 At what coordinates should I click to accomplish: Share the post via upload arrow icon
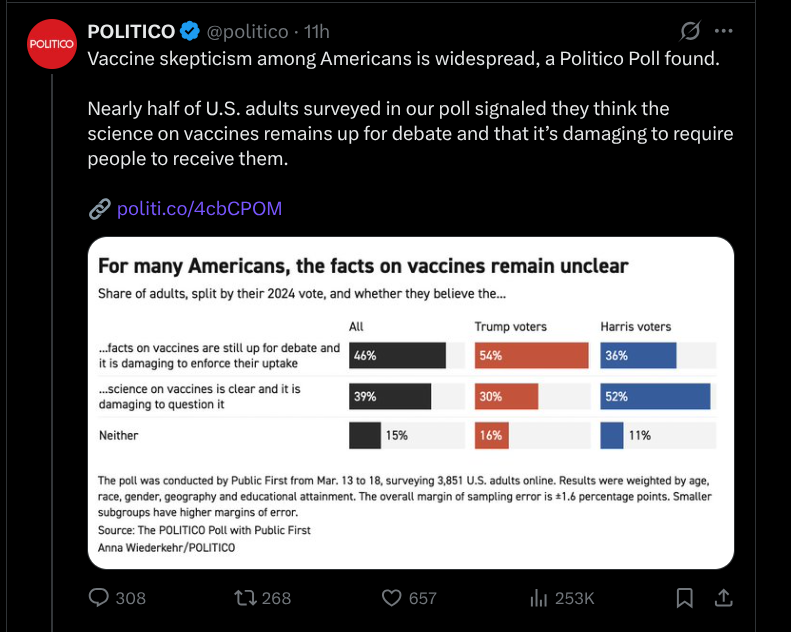pyautogui.click(x=723, y=597)
